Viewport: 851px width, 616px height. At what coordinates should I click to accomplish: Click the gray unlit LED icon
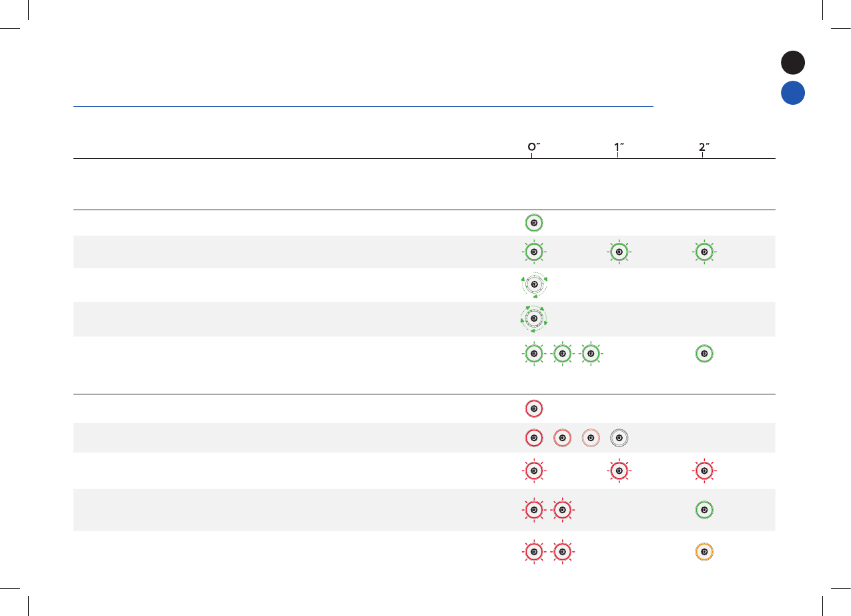click(619, 438)
